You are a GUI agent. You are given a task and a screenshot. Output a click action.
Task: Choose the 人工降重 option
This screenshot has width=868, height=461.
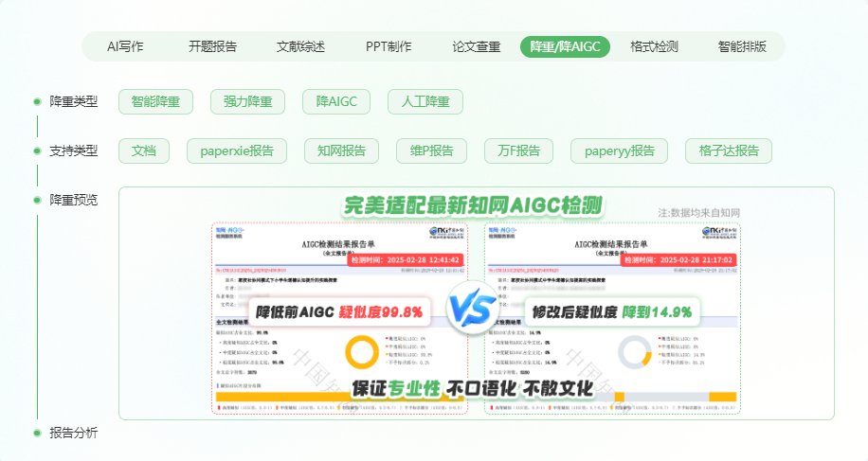click(425, 101)
